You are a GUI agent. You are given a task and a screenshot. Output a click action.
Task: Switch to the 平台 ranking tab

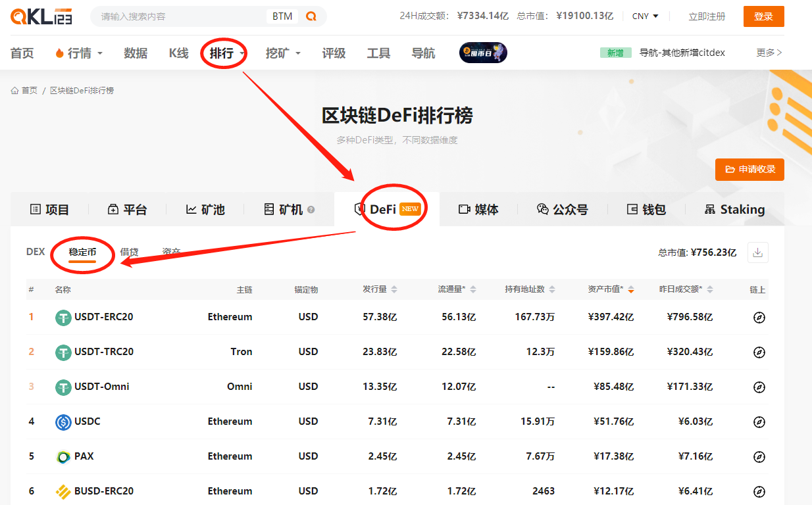click(x=127, y=210)
